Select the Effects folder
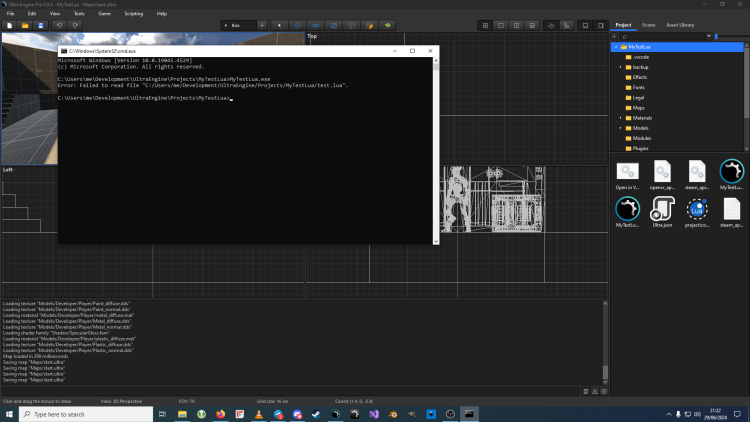The width and height of the screenshot is (750, 422). pyautogui.click(x=636, y=77)
